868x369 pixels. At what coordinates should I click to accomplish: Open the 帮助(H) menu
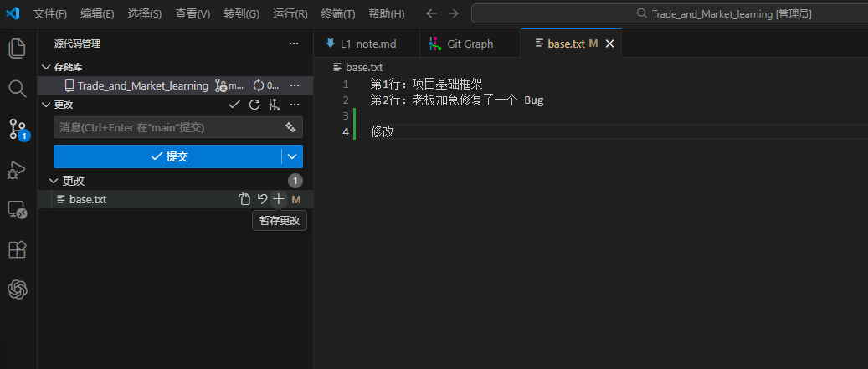387,14
